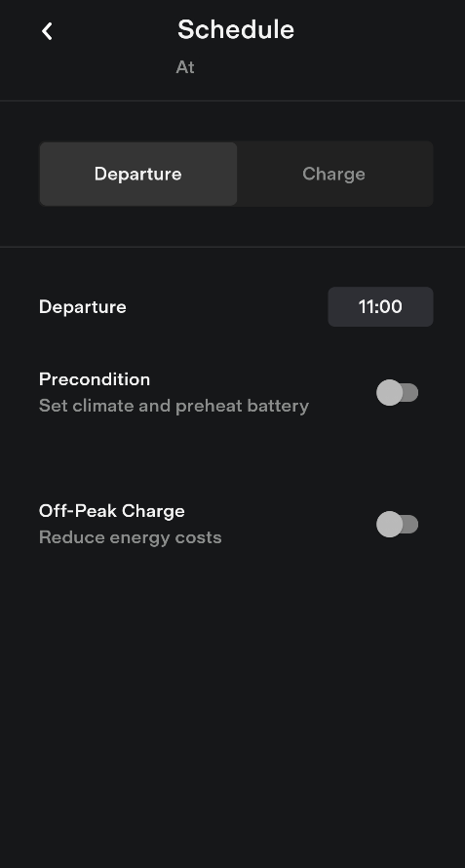Click the dark track of the Precondition switch
The image size is (465, 868).
(x=410, y=392)
